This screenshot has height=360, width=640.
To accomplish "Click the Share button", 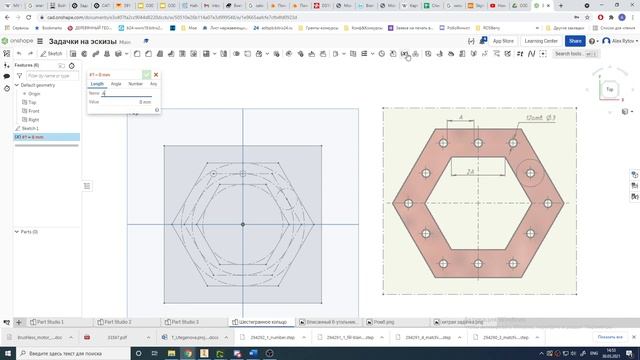I will point(575,41).
